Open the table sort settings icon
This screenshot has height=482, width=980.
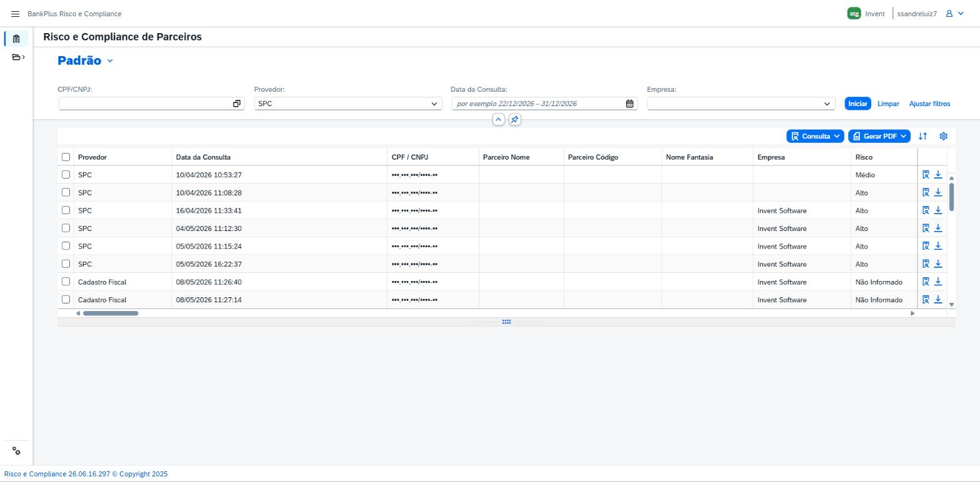tap(922, 136)
